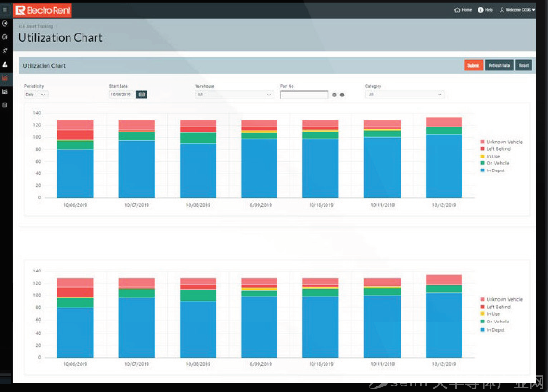
Task: Click the Refresh Data button
Action: coord(499,65)
